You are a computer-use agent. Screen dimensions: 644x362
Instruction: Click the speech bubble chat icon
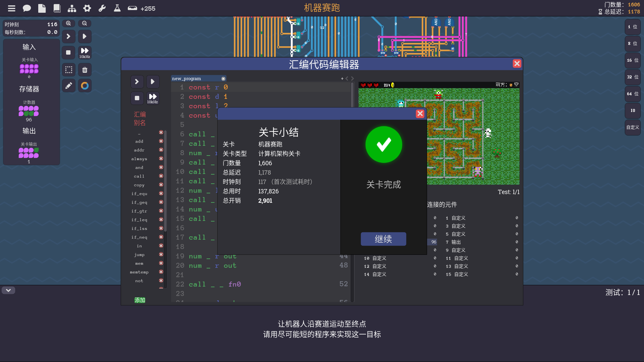coord(27,8)
